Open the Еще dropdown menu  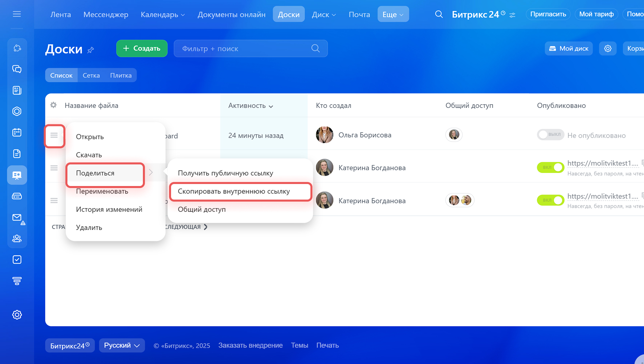(393, 14)
